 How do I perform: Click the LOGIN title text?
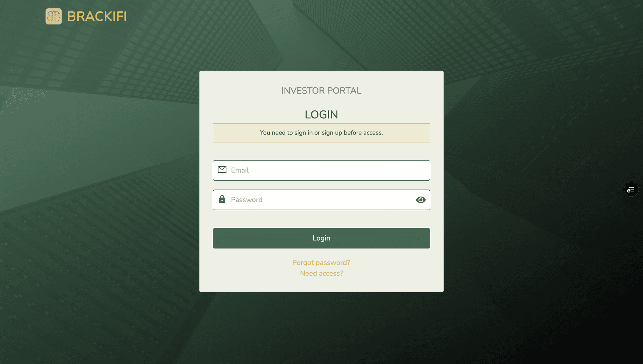pyautogui.click(x=321, y=115)
